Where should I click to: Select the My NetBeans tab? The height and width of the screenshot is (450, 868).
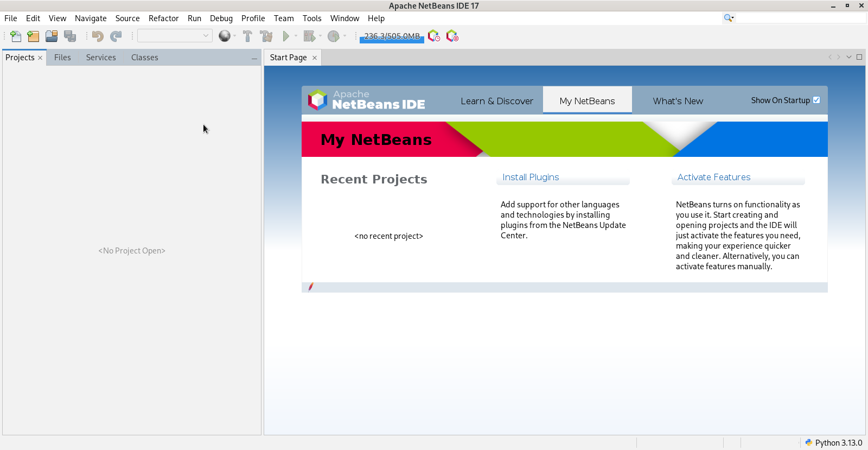coord(588,101)
